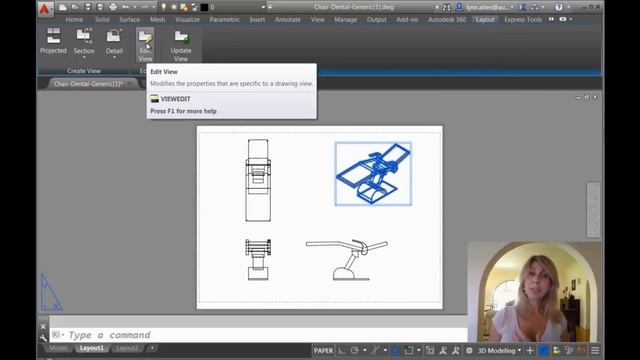
Task: Select the Layout ribbon tab
Action: coord(485,20)
